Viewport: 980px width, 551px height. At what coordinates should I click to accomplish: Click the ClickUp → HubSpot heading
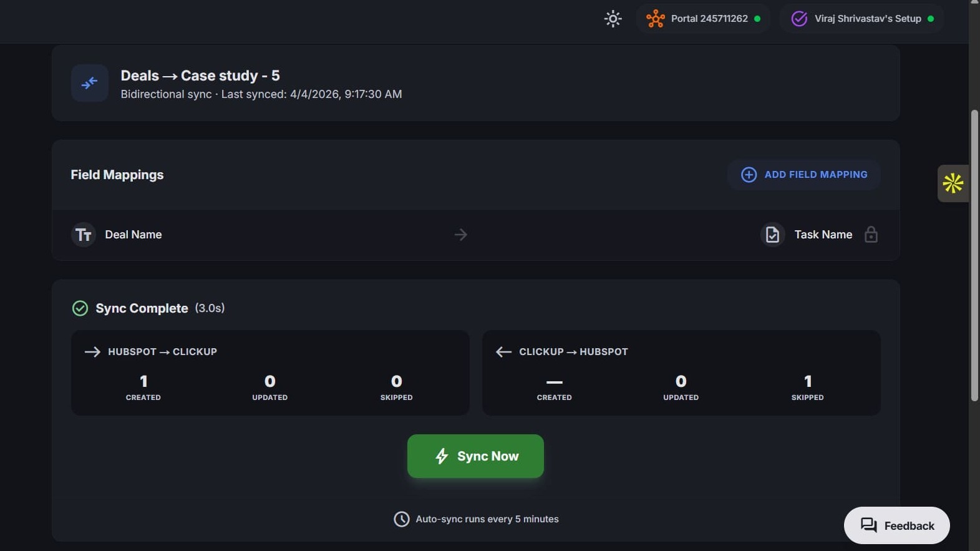point(574,352)
